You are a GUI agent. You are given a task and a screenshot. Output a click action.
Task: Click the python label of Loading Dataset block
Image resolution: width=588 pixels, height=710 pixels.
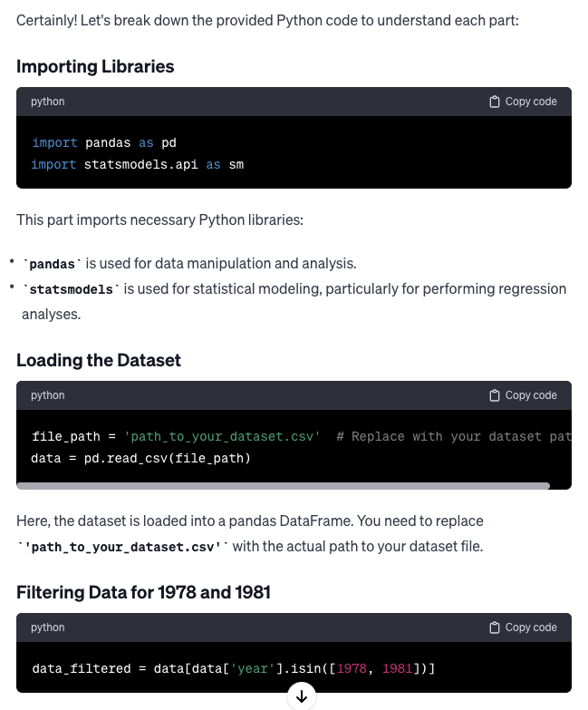coord(47,395)
